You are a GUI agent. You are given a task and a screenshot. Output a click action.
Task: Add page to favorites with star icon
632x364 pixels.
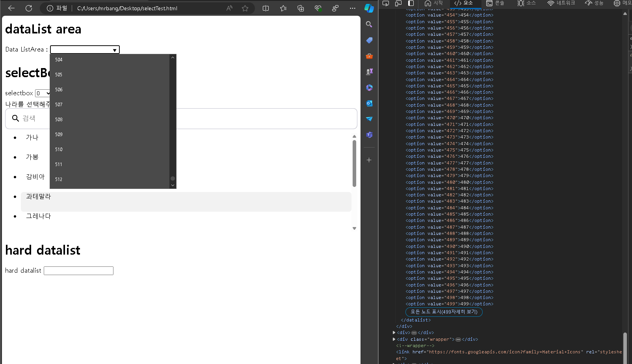tap(245, 8)
